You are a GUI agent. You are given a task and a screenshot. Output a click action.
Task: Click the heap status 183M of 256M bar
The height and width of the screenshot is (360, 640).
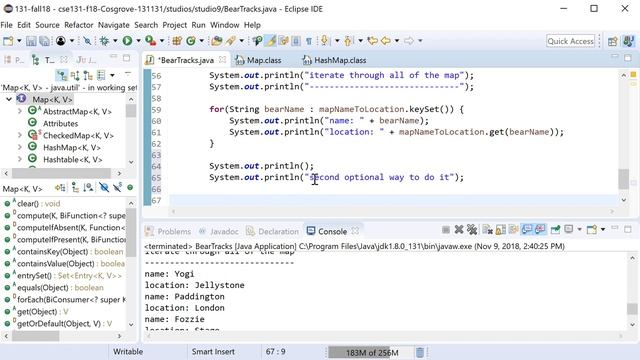tap(371, 352)
